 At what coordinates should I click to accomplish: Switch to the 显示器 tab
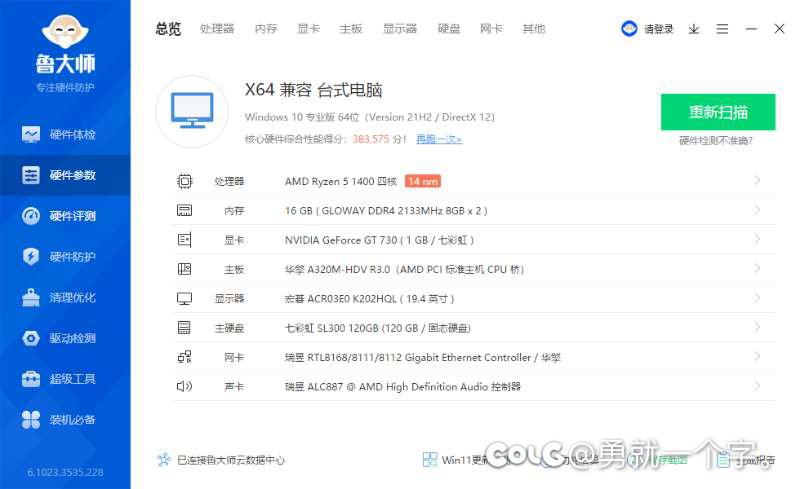click(x=400, y=29)
